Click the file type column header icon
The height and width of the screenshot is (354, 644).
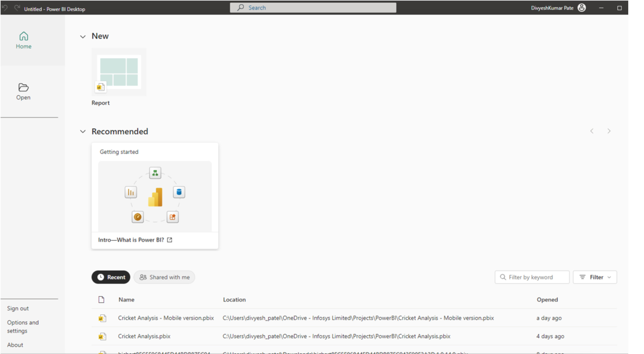point(101,299)
